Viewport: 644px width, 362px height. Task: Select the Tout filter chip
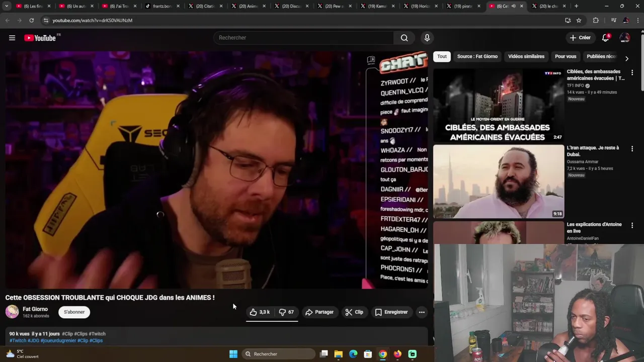442,56
